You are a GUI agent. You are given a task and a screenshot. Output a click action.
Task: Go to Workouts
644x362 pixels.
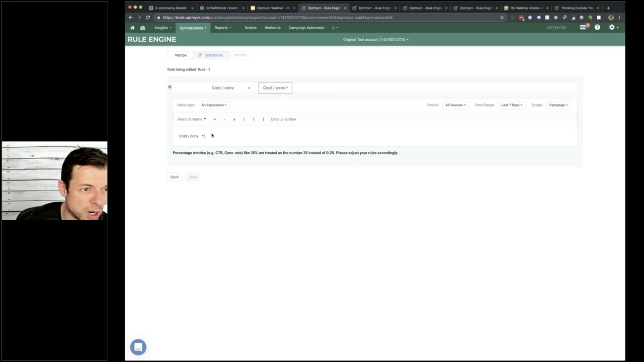click(x=272, y=28)
